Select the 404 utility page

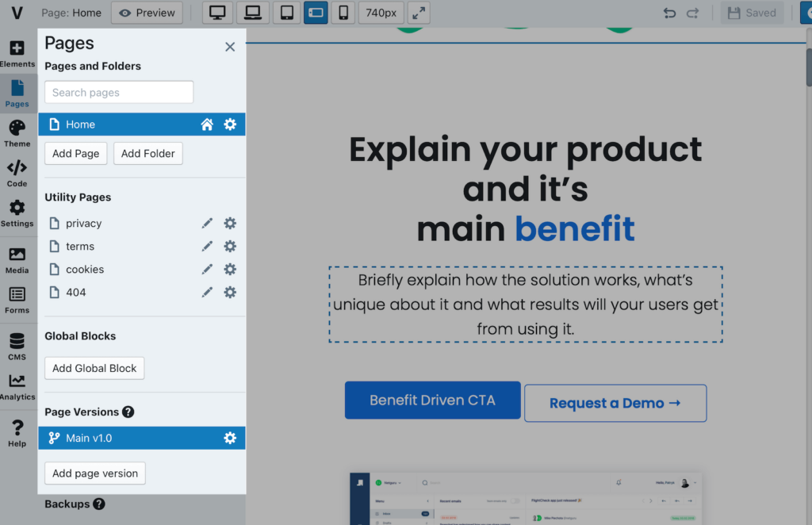[x=76, y=293]
